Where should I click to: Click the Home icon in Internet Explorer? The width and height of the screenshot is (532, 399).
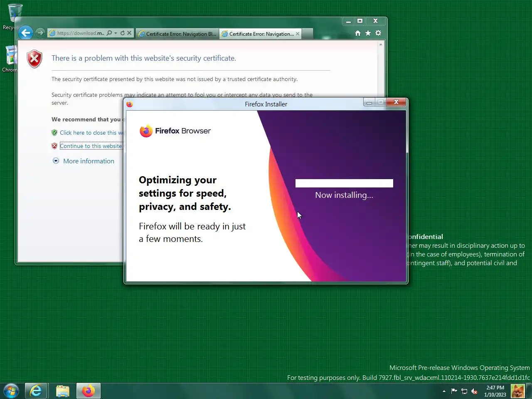tap(358, 33)
